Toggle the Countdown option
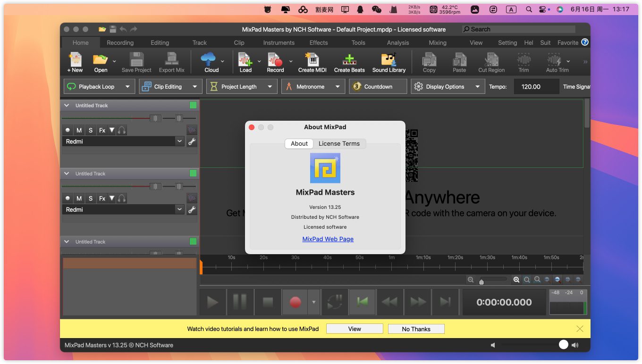This screenshot has height=364, width=642. (378, 87)
